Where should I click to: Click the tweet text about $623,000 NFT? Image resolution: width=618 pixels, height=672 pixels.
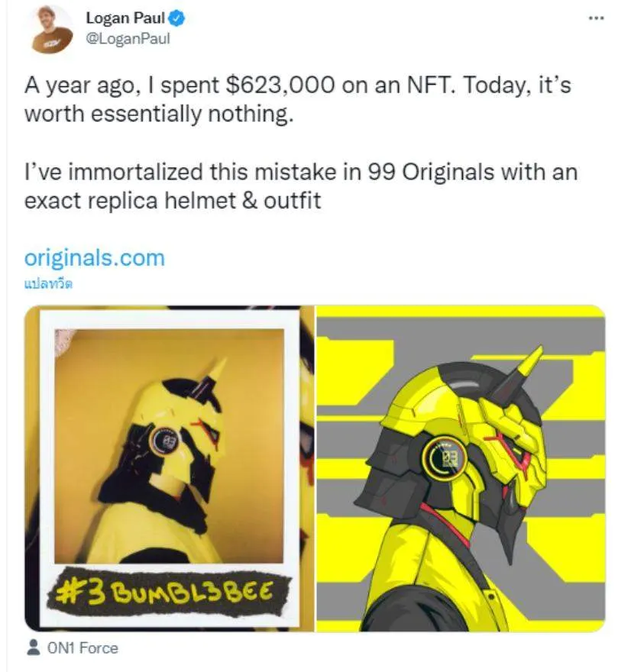[298, 99]
